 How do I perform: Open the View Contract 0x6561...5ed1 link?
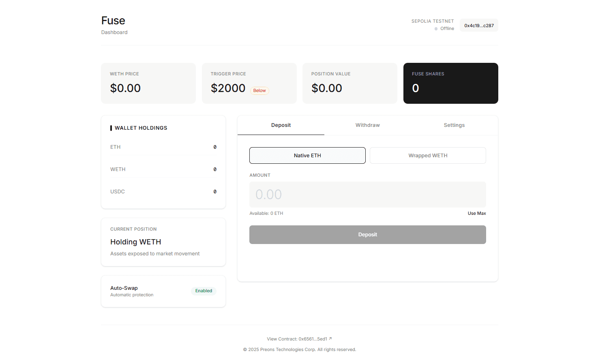coord(297,339)
